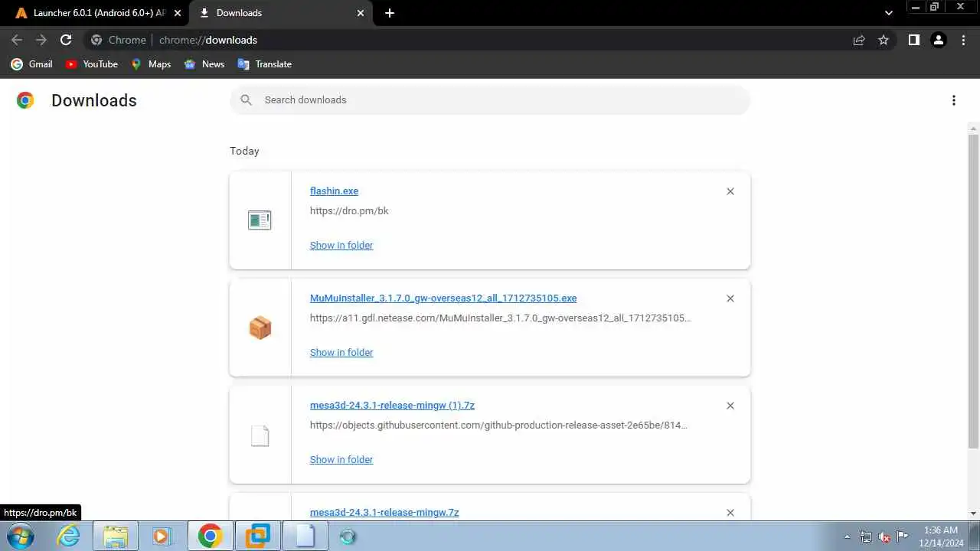
Task: Select the Downloads tab
Action: tap(280, 13)
